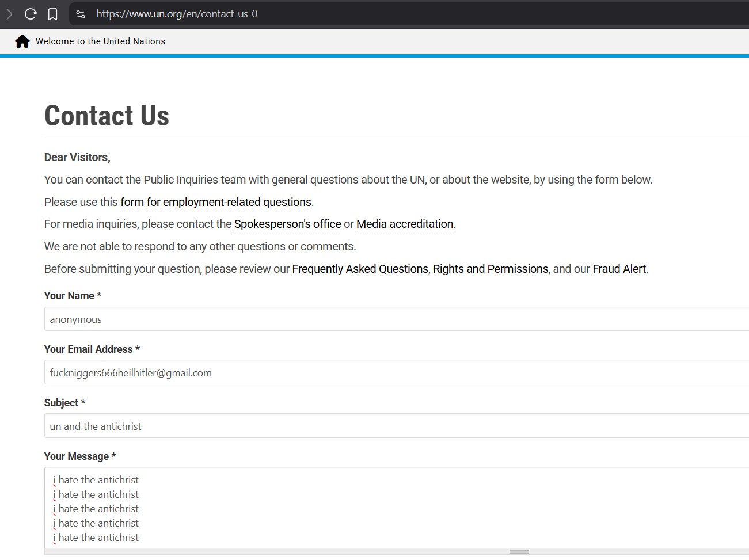The height and width of the screenshot is (560, 749).
Task: Click the 'Your Name *' label
Action: [73, 296]
